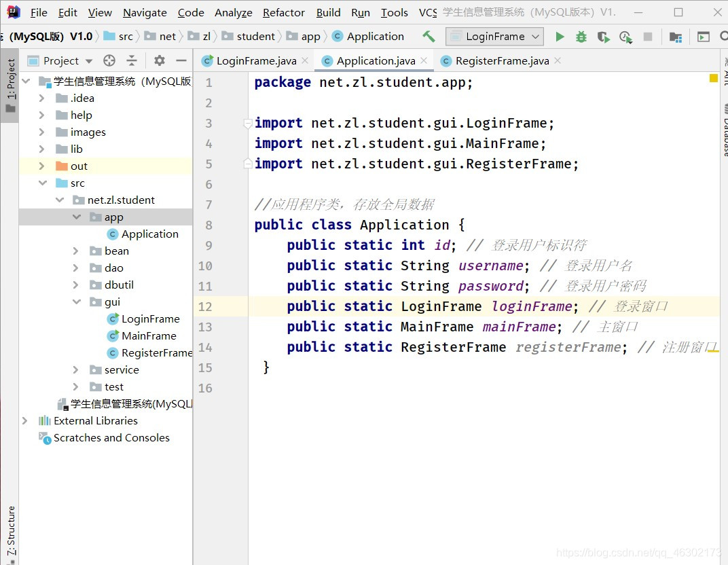Image resolution: width=728 pixels, height=565 pixels.
Task: Open the LoginFrame run configuration dropdown
Action: point(494,36)
